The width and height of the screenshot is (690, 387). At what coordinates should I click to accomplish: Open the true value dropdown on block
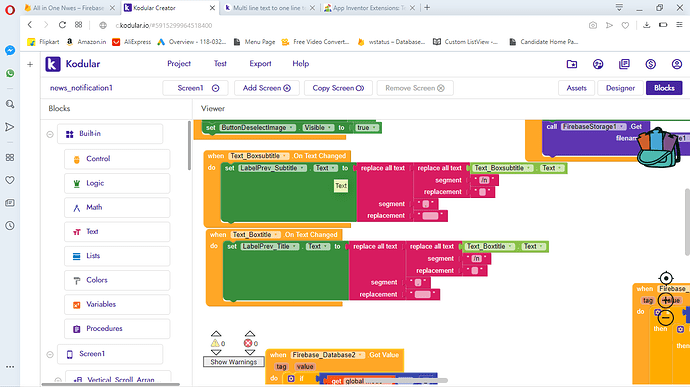[x=374, y=128]
